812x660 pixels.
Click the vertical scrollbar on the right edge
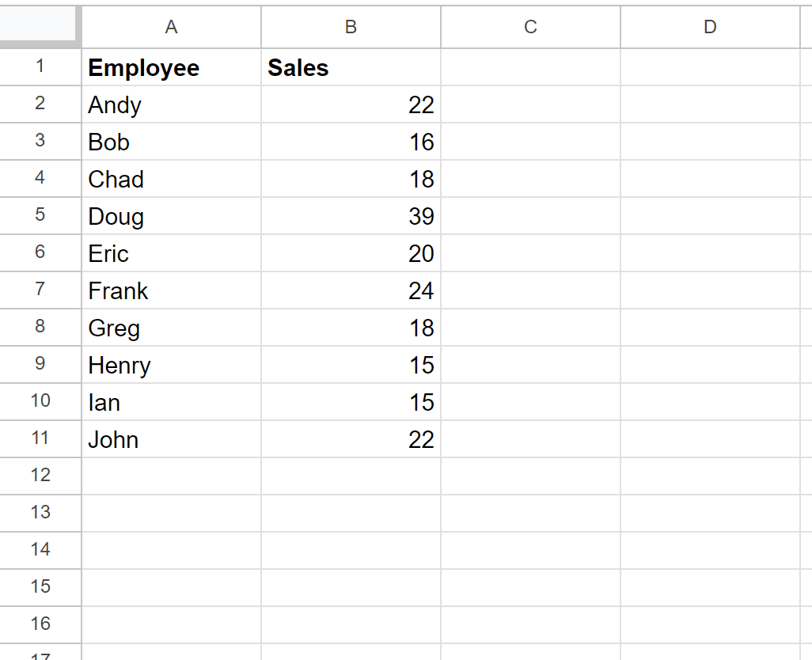point(807,317)
